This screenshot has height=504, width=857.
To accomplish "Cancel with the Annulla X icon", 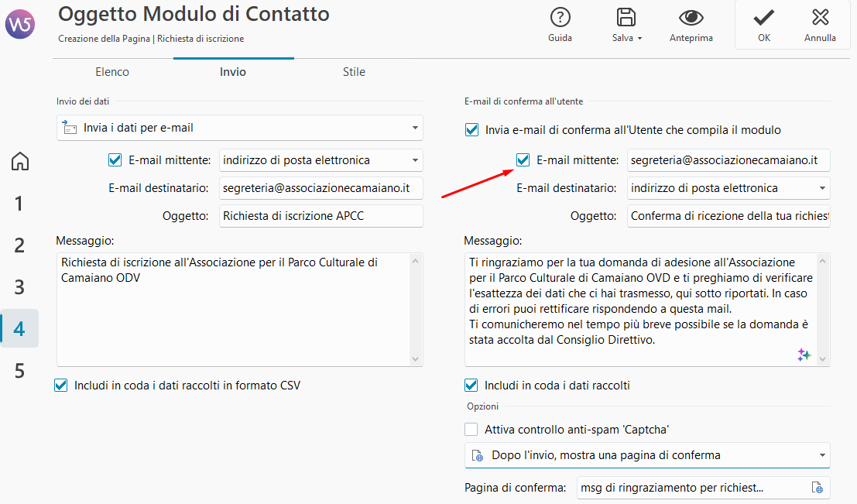I will click(x=820, y=18).
